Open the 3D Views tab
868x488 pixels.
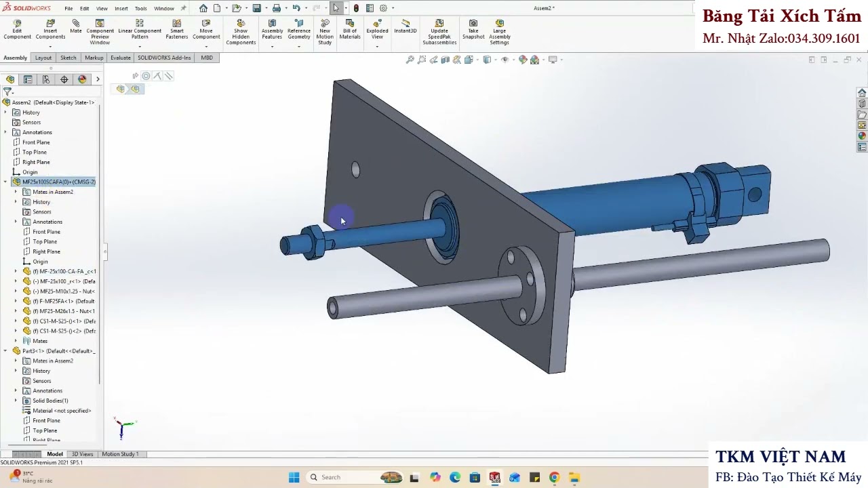[82, 454]
